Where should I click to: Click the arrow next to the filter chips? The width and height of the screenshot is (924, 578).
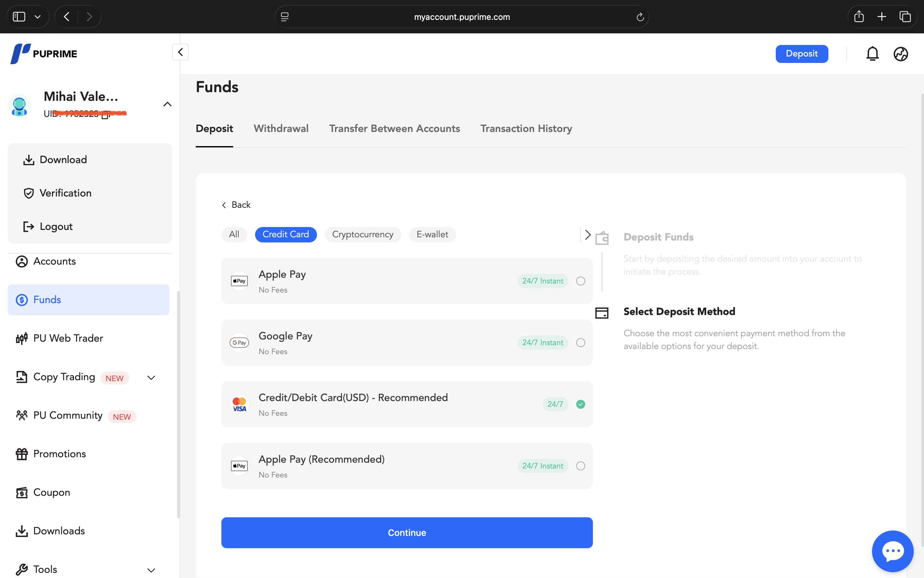coord(588,235)
